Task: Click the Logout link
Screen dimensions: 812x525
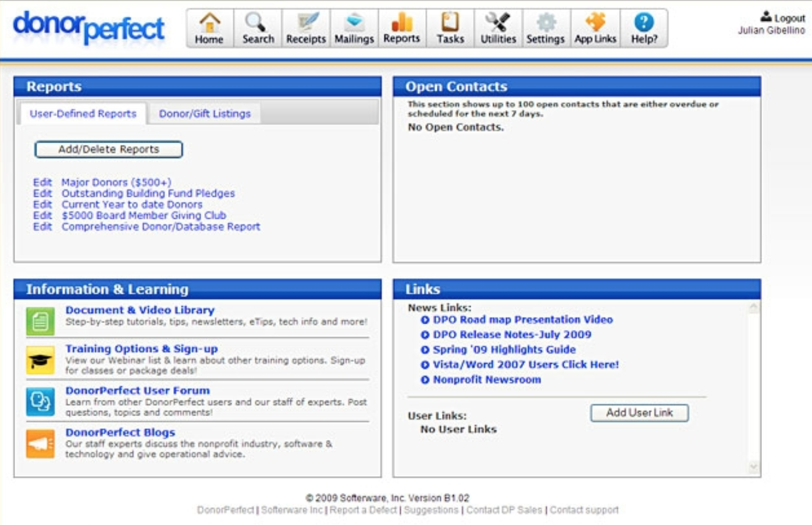Action: pyautogui.click(x=789, y=18)
